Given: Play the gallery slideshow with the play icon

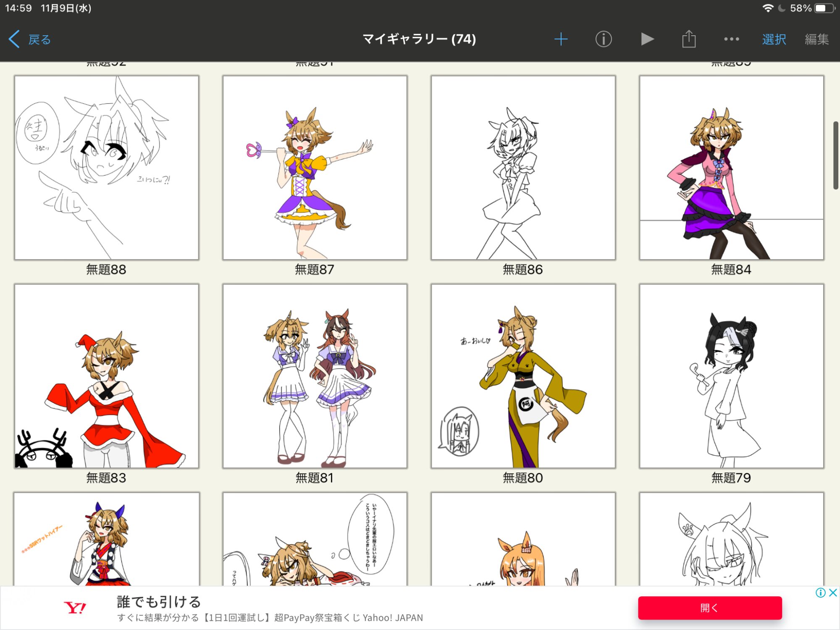Looking at the screenshot, I should tap(647, 39).
